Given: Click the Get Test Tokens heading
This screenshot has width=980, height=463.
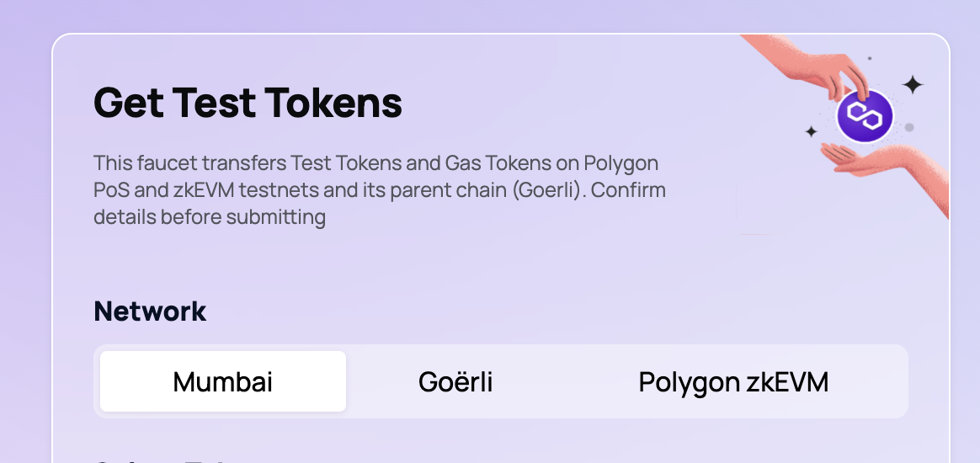Looking at the screenshot, I should (248, 103).
